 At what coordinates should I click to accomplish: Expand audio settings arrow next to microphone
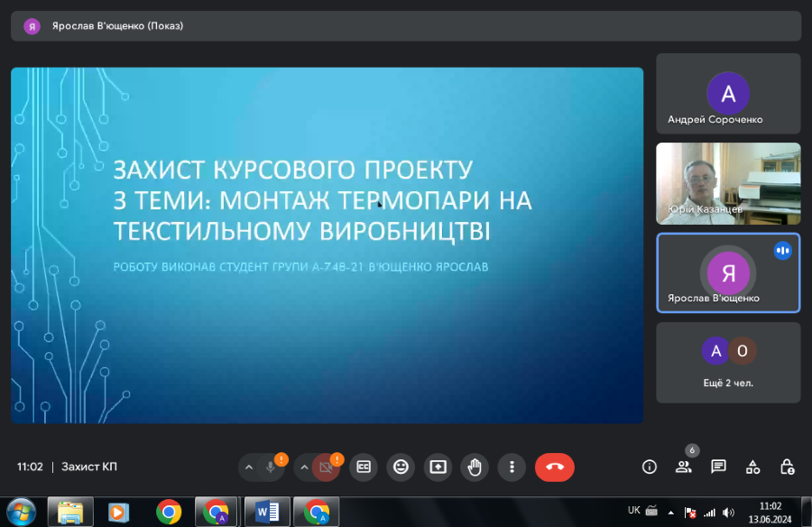pyautogui.click(x=249, y=467)
